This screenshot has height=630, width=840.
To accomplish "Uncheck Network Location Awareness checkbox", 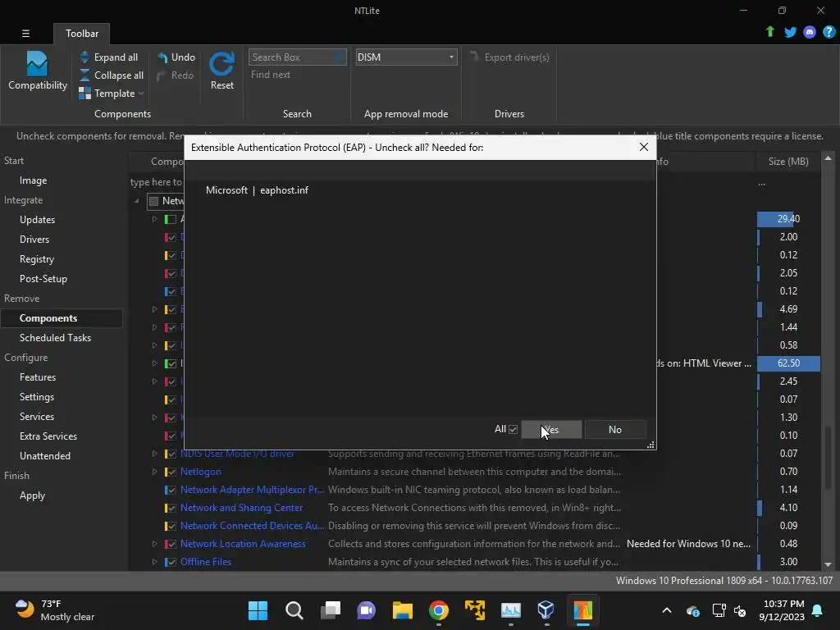I will pyautogui.click(x=171, y=544).
